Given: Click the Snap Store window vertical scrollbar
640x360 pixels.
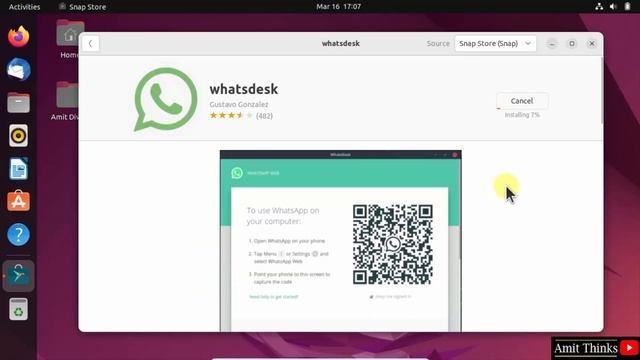Looking at the screenshot, I should 602,91.
